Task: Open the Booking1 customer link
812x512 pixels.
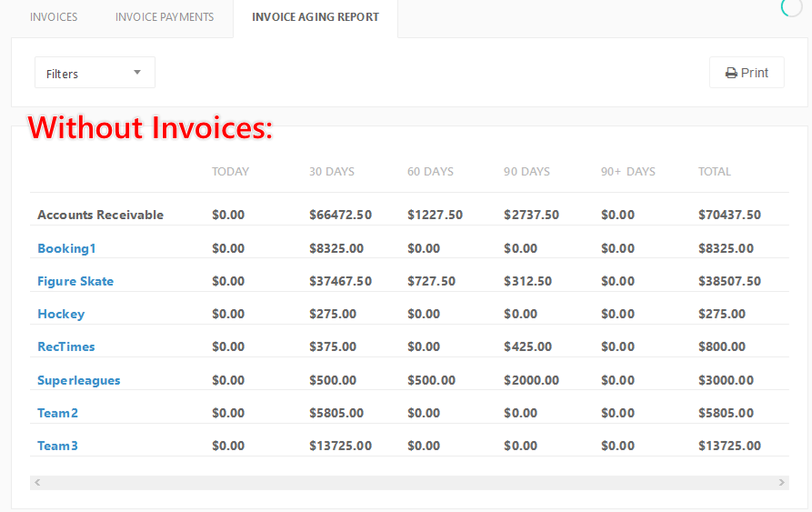Action: pyautogui.click(x=66, y=248)
